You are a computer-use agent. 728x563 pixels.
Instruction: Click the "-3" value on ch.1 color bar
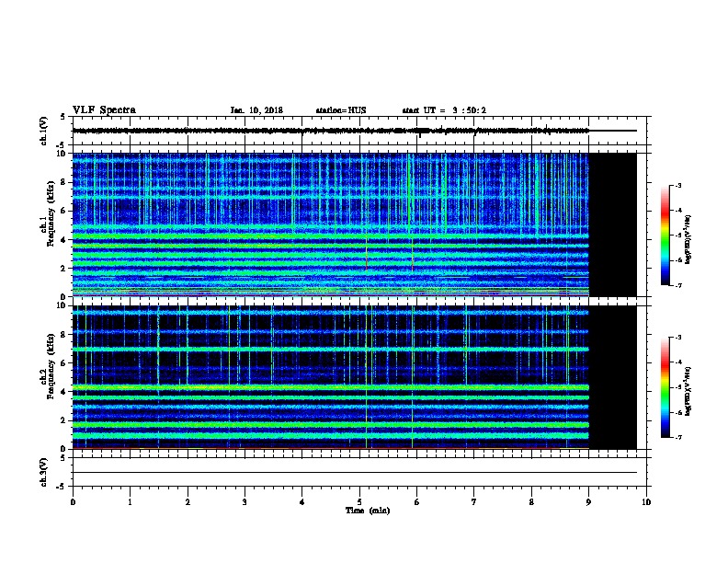(677, 185)
